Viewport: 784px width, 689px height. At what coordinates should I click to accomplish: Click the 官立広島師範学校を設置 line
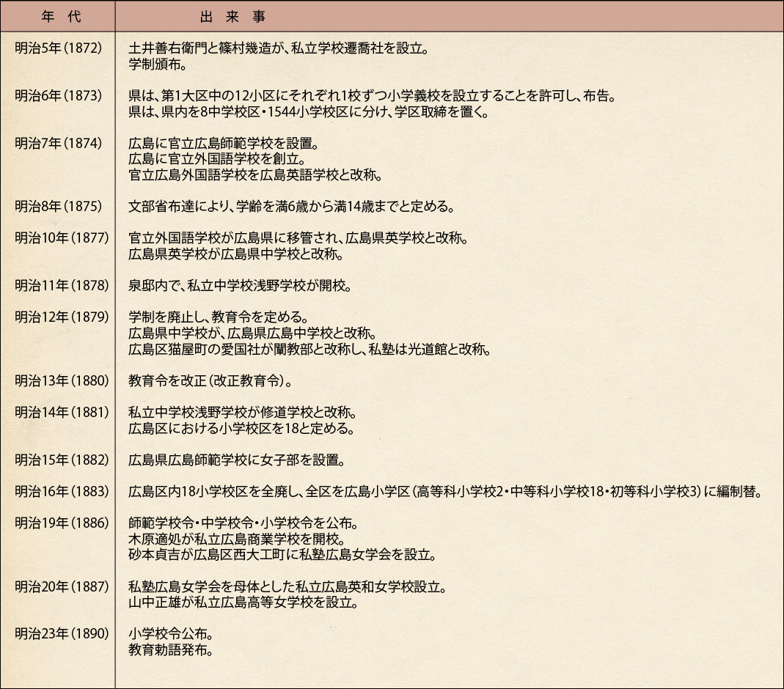pyautogui.click(x=224, y=144)
